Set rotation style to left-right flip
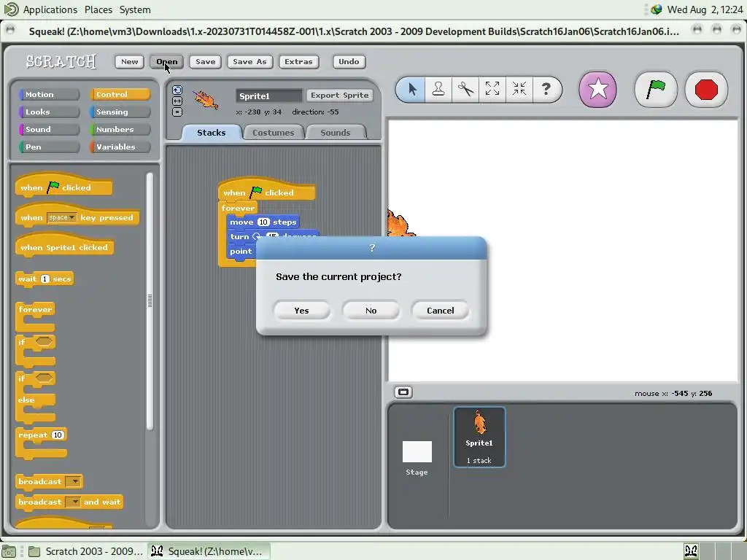Screen dimensions: 747x560 point(177,101)
